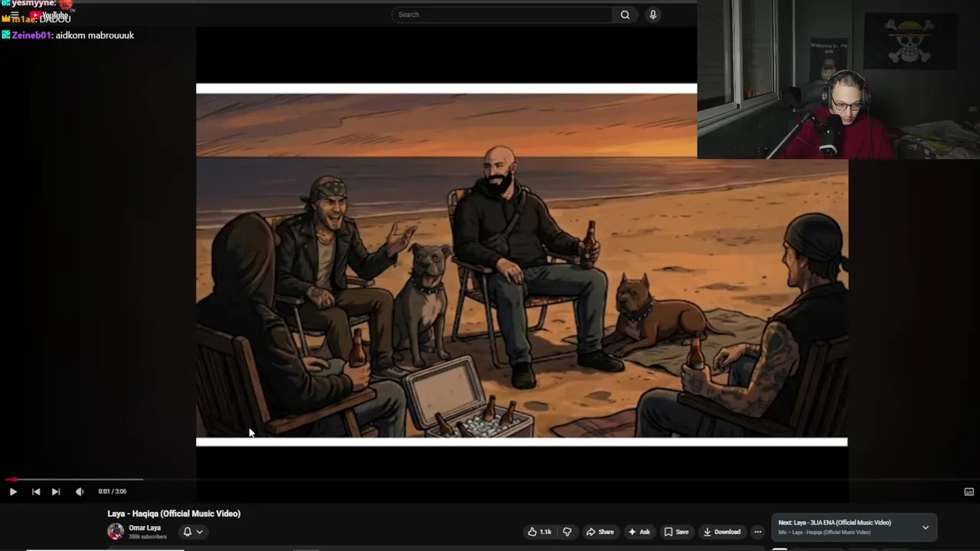Go to previous video
The image size is (980, 551).
click(36, 491)
